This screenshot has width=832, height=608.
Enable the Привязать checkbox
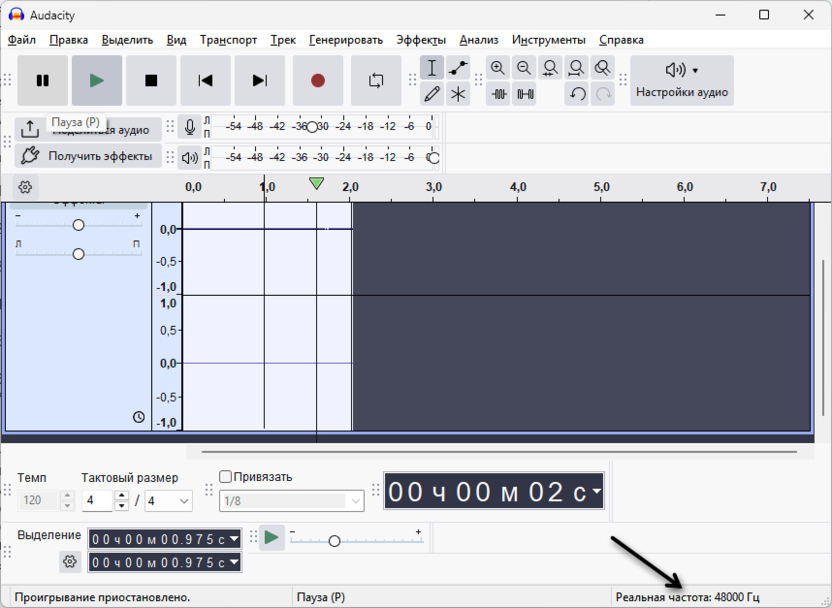point(223,477)
